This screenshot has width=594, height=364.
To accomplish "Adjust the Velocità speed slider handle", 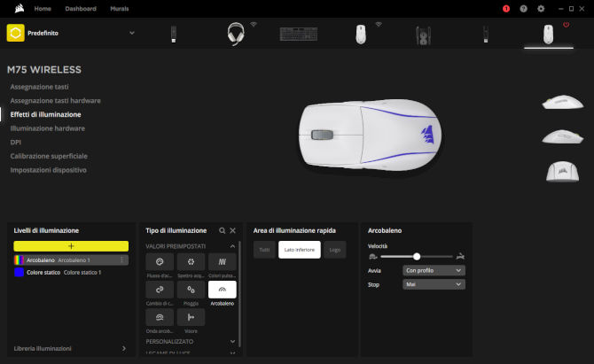I will tap(417, 257).
